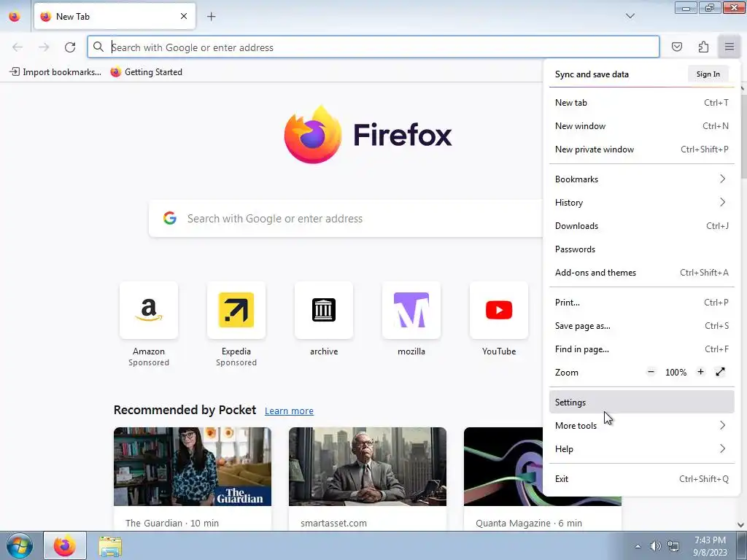The height and width of the screenshot is (560, 747).
Task: Open the smartasset.com article thumbnail
Action: pyautogui.click(x=368, y=467)
